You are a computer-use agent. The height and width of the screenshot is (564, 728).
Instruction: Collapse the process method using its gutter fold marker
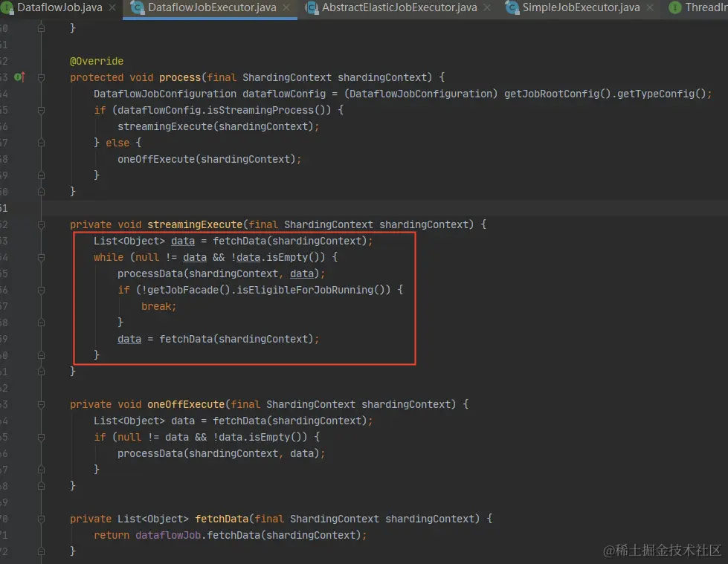41,77
